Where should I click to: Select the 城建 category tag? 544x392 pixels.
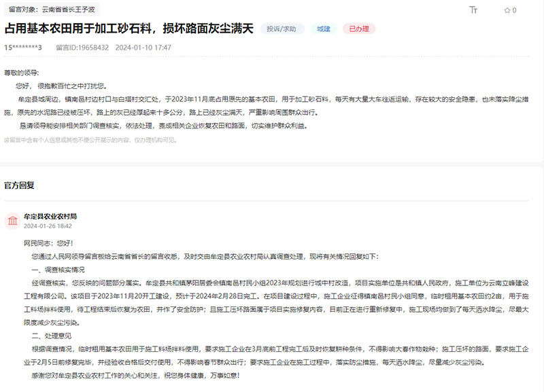(324, 29)
